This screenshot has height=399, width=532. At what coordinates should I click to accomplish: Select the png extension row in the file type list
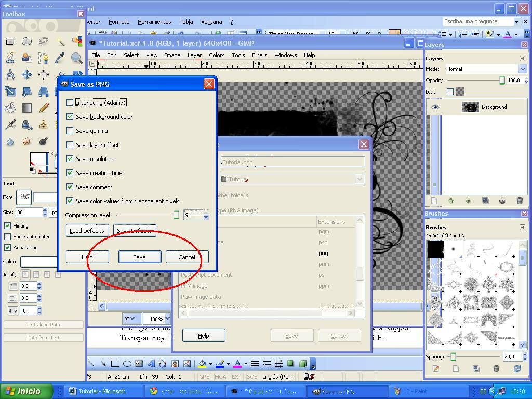pyautogui.click(x=323, y=253)
